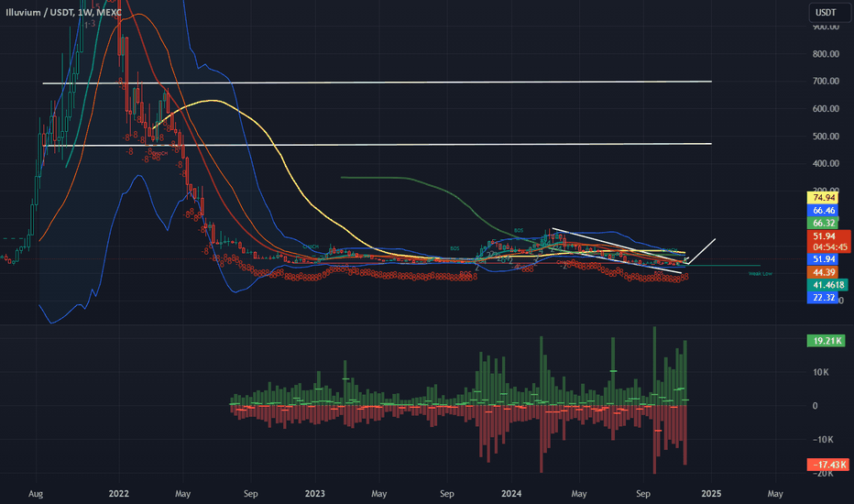Select the teal 41.4618 price label
Image resolution: width=854 pixels, height=504 pixels.
pos(827,285)
